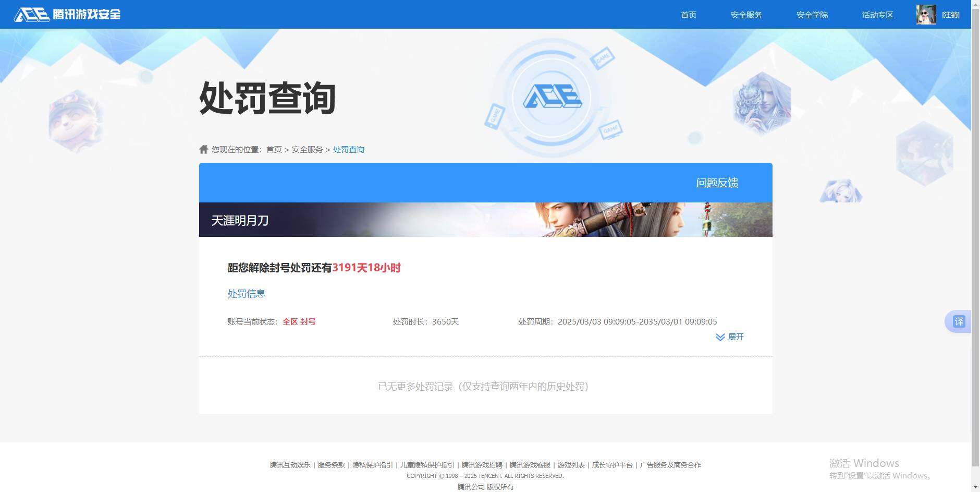980x492 pixels.
Task: Expand details with the 展开 chevron
Action: coord(730,337)
